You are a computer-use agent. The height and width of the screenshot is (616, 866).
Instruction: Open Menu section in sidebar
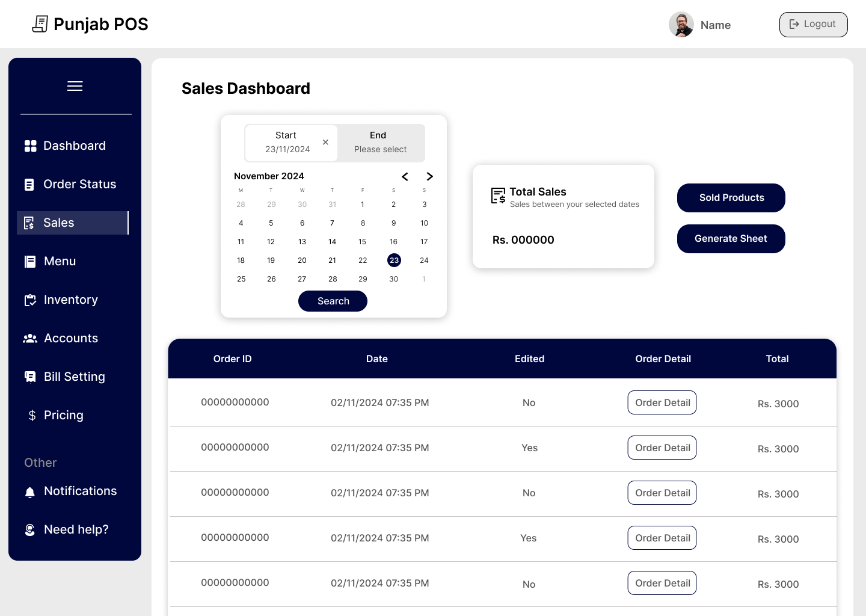pyautogui.click(x=73, y=262)
